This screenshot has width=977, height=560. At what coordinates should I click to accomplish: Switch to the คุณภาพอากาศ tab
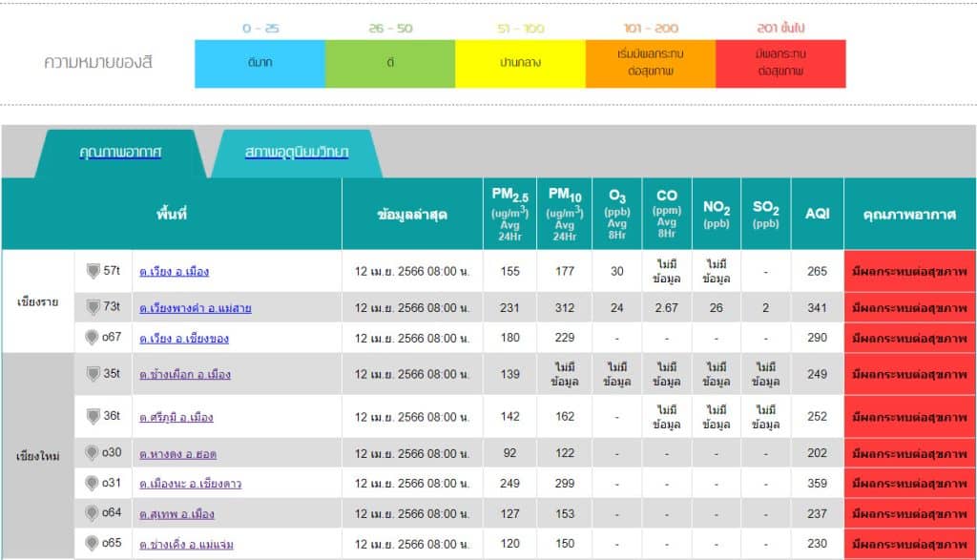point(120,153)
